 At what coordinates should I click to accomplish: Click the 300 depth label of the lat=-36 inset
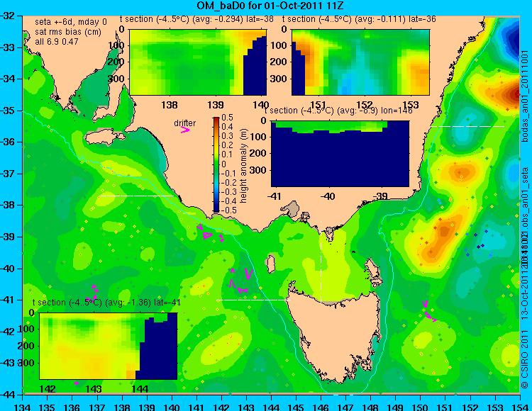(x=279, y=79)
